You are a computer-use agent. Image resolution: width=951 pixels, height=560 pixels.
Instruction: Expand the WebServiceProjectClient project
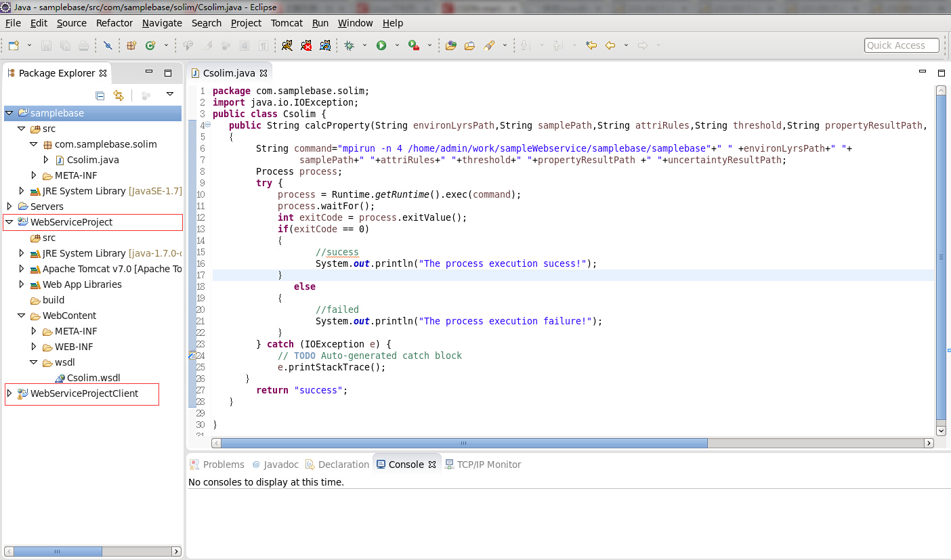(9, 393)
